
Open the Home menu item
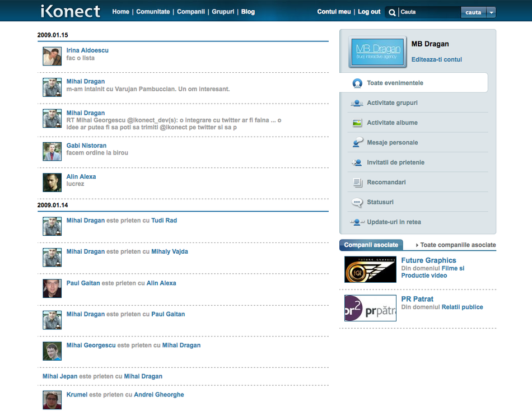point(121,12)
